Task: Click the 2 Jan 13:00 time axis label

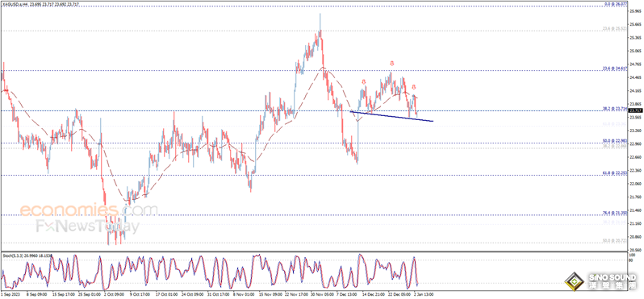Action: [423, 294]
